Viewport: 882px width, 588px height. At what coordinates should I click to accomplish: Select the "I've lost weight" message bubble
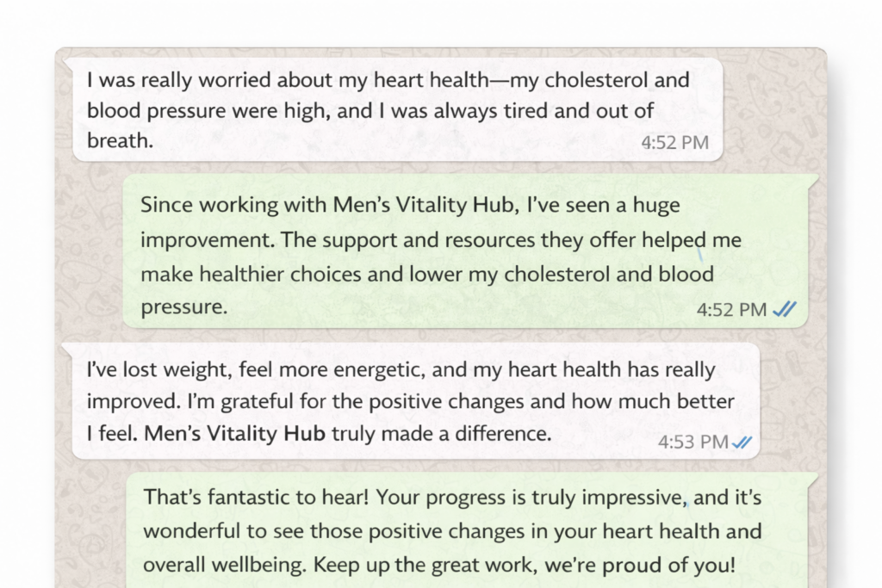tap(415, 400)
